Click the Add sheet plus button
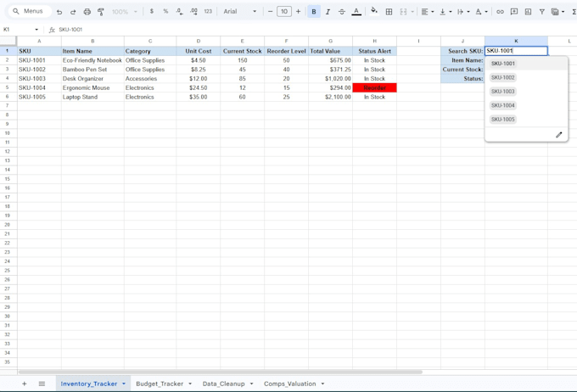 click(25, 384)
